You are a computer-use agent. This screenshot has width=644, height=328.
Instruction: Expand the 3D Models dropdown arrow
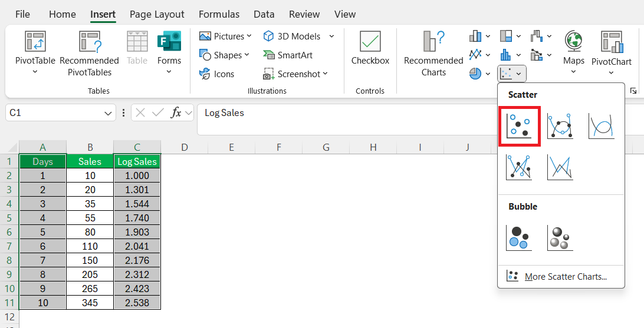(x=331, y=36)
